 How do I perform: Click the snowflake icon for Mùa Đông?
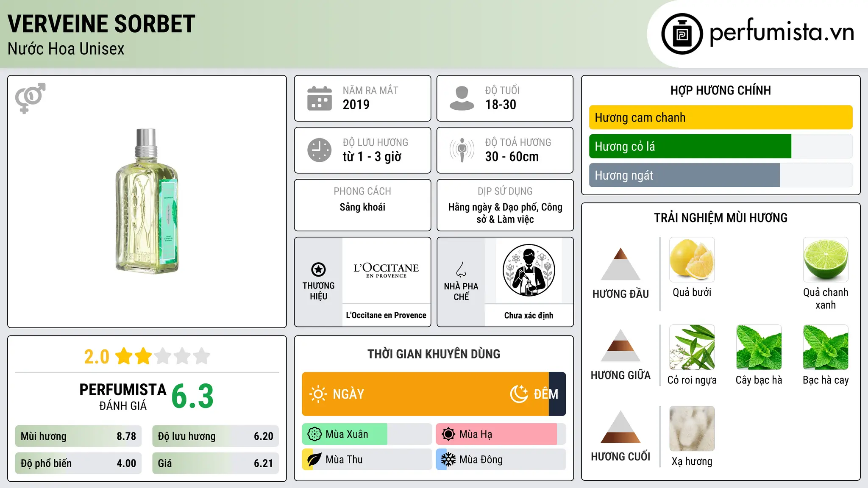point(448,460)
